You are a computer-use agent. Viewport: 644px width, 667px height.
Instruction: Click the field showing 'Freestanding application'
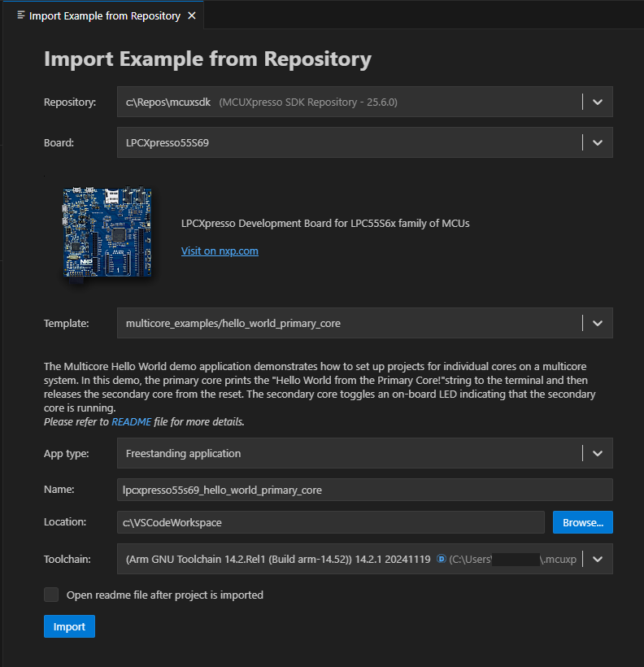[x=325, y=453]
